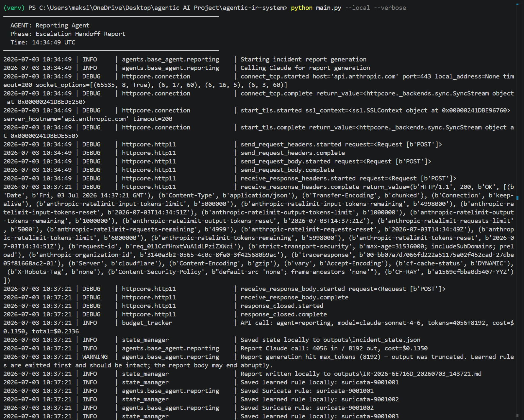Click the response_closed.complete log message
This screenshot has width=524, height=420.
pyautogui.click(x=284, y=314)
